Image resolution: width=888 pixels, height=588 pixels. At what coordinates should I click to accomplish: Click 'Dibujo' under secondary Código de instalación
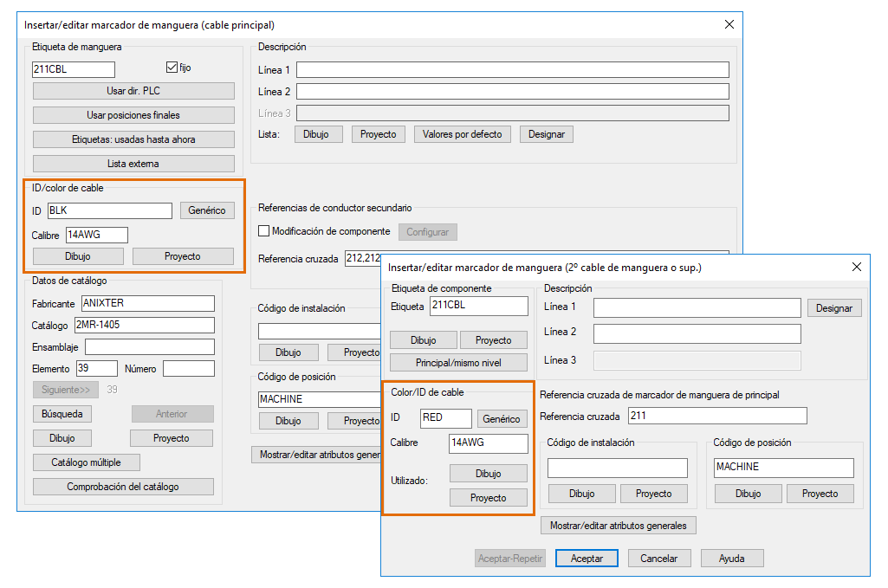coord(582,494)
